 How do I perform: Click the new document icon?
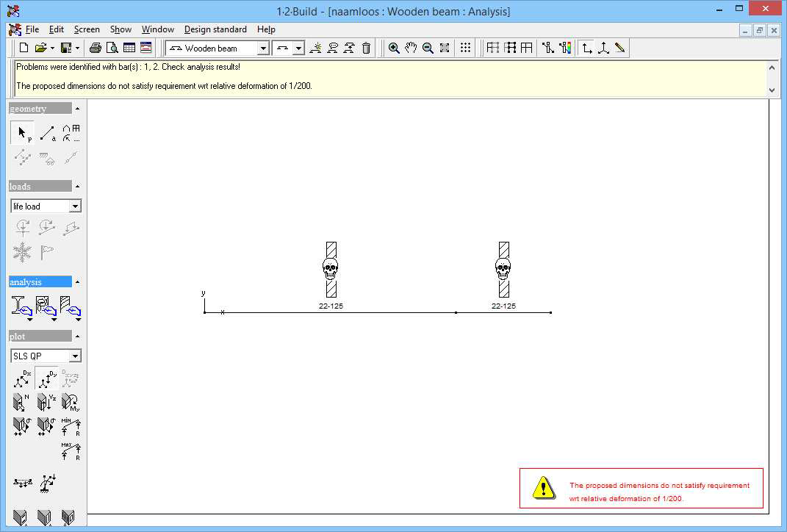coord(24,48)
